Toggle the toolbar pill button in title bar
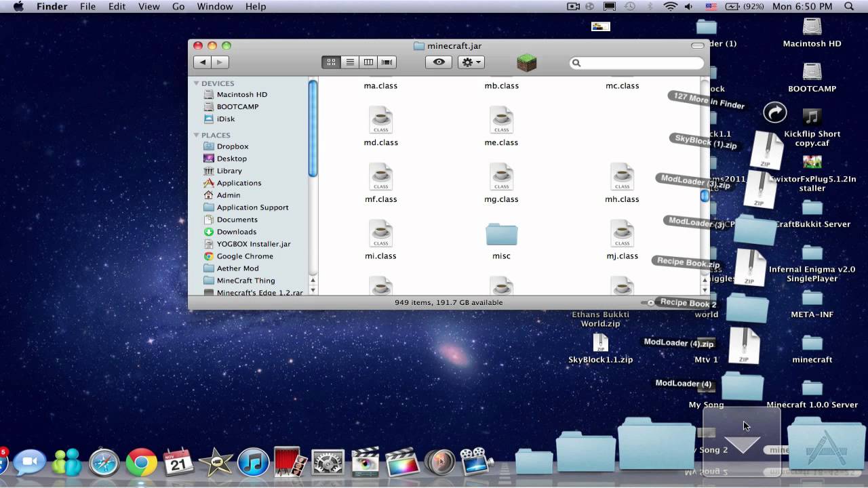The height and width of the screenshot is (488, 868). pyautogui.click(x=697, y=45)
